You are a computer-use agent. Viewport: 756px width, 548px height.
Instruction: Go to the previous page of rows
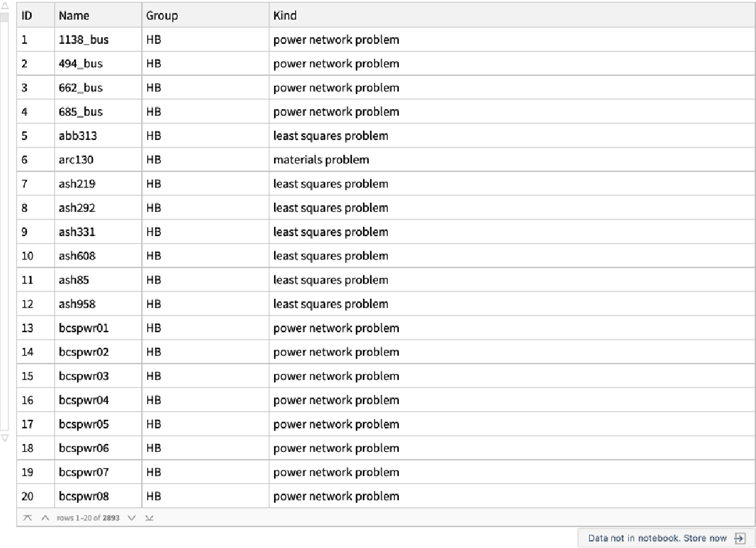click(44, 518)
